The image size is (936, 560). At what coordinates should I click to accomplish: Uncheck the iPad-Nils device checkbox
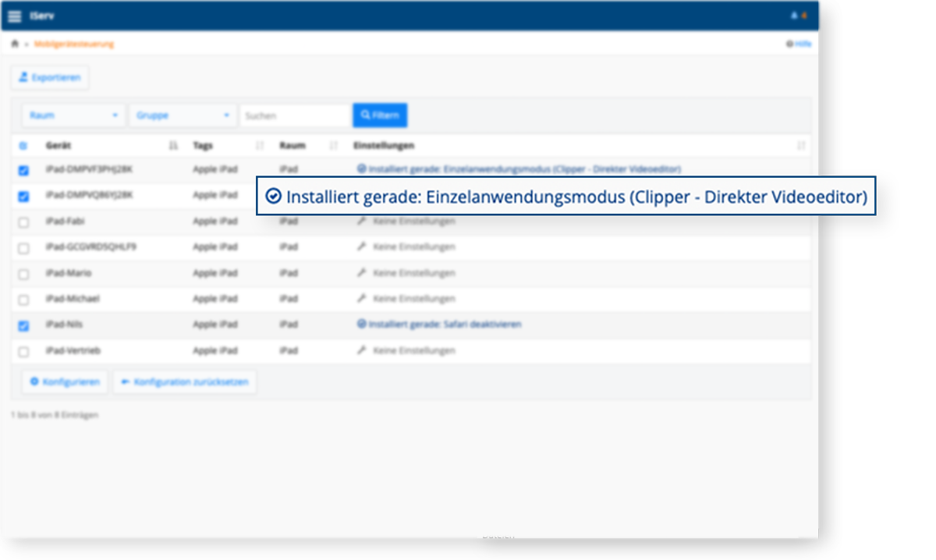pos(23,326)
